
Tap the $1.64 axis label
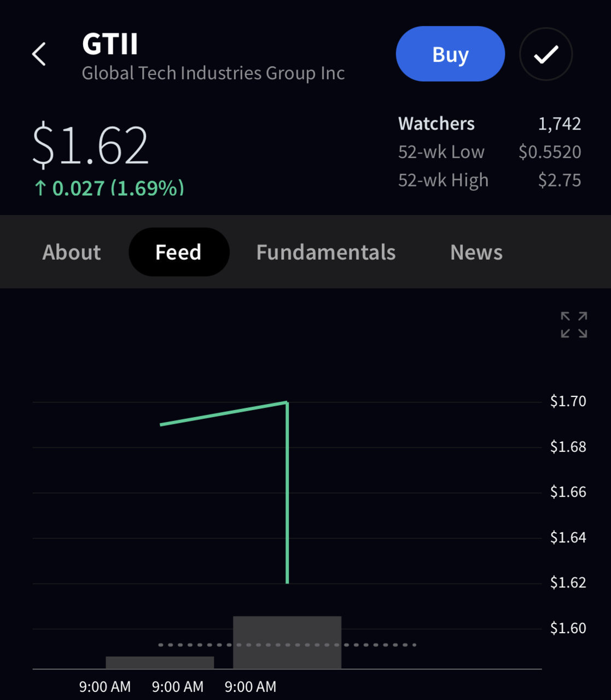coord(568,538)
